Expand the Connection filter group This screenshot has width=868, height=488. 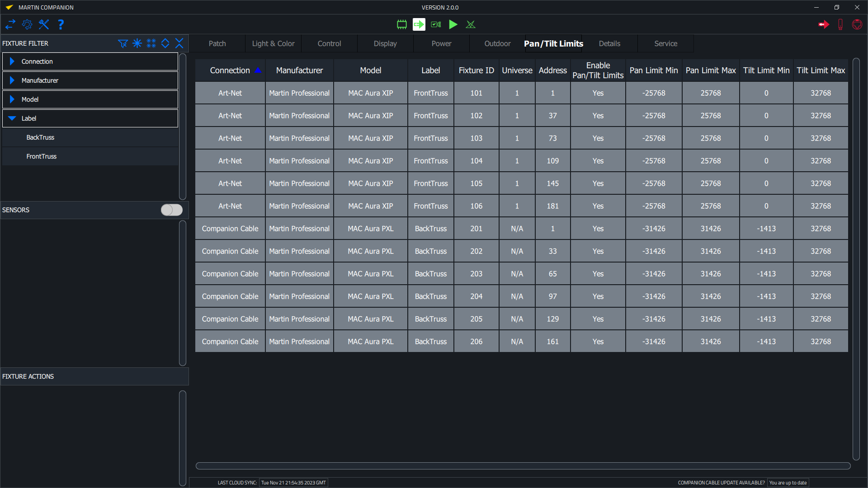click(x=12, y=61)
